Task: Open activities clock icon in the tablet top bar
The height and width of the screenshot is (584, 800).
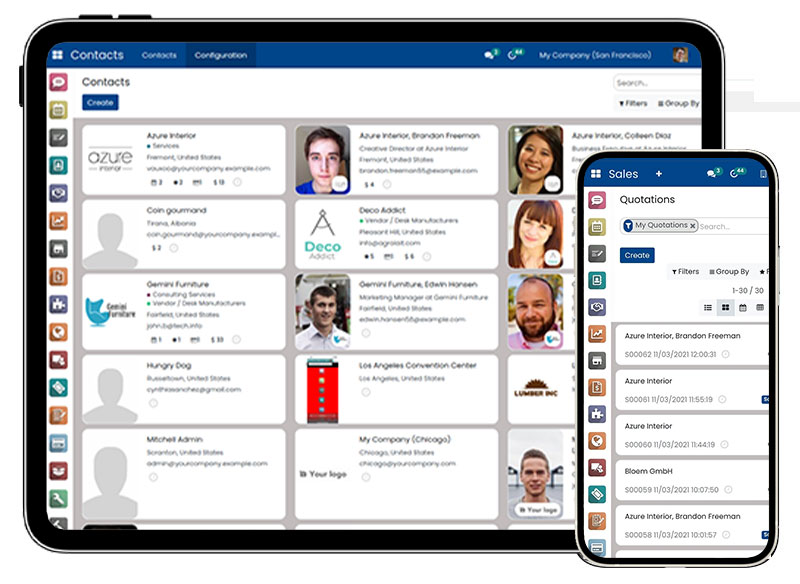Action: [x=514, y=54]
